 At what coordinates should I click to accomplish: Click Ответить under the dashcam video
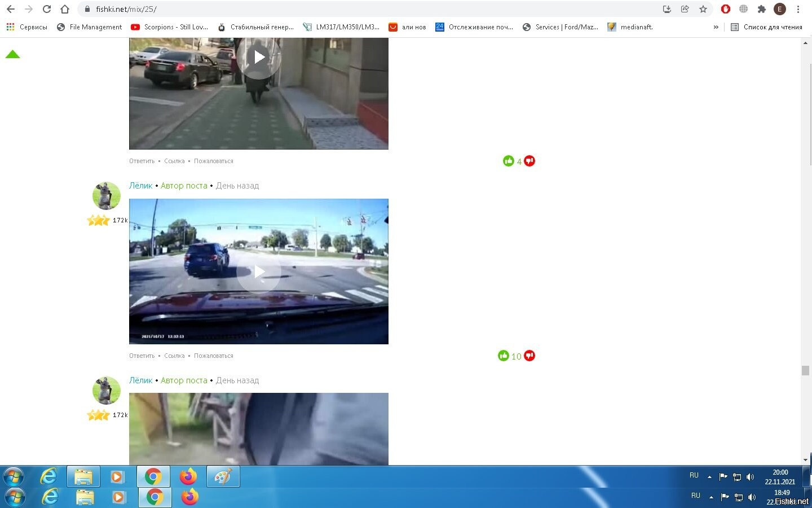142,356
